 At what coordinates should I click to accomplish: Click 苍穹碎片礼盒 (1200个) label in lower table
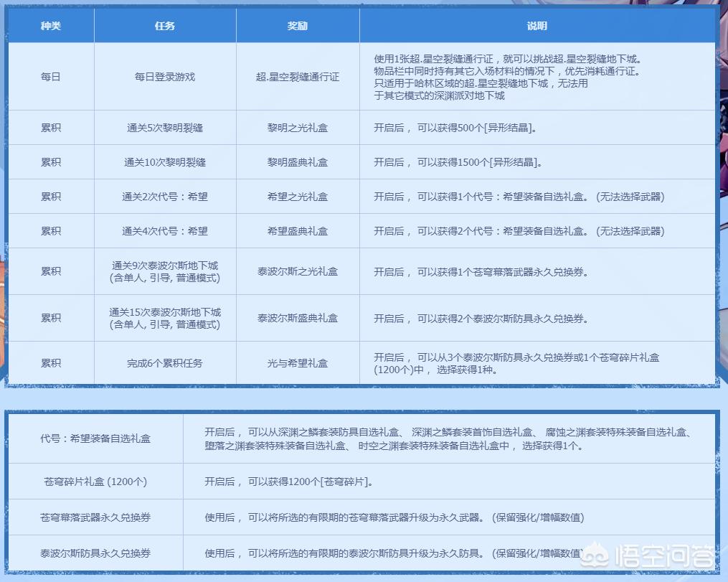[x=95, y=482]
